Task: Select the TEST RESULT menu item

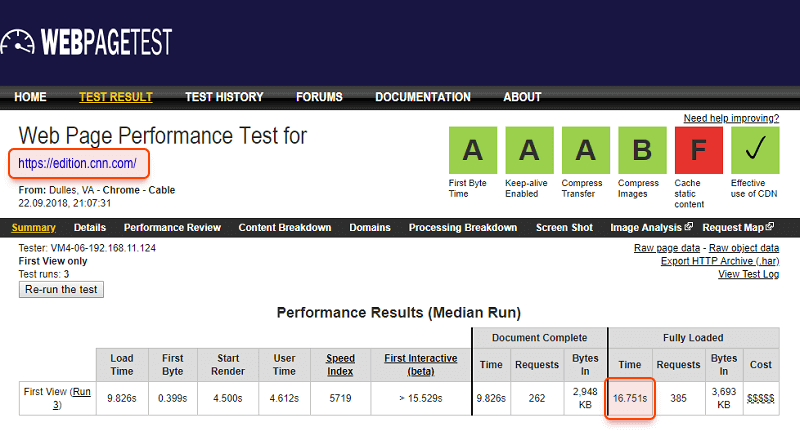Action: [116, 97]
